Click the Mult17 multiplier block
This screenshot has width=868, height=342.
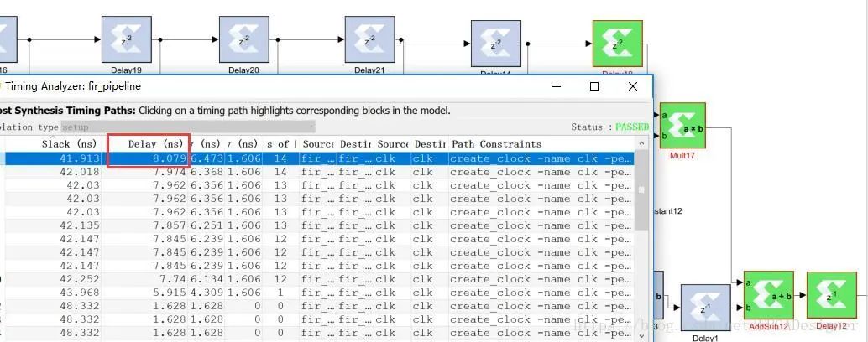pos(682,126)
